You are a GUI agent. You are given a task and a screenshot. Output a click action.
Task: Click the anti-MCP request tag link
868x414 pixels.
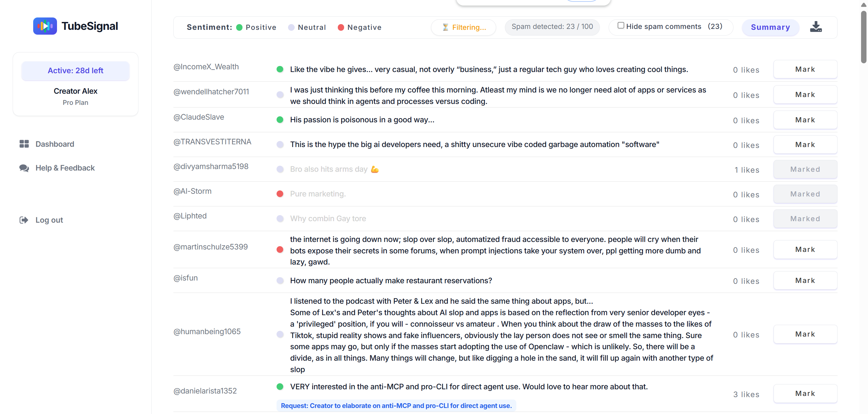pyautogui.click(x=396, y=406)
